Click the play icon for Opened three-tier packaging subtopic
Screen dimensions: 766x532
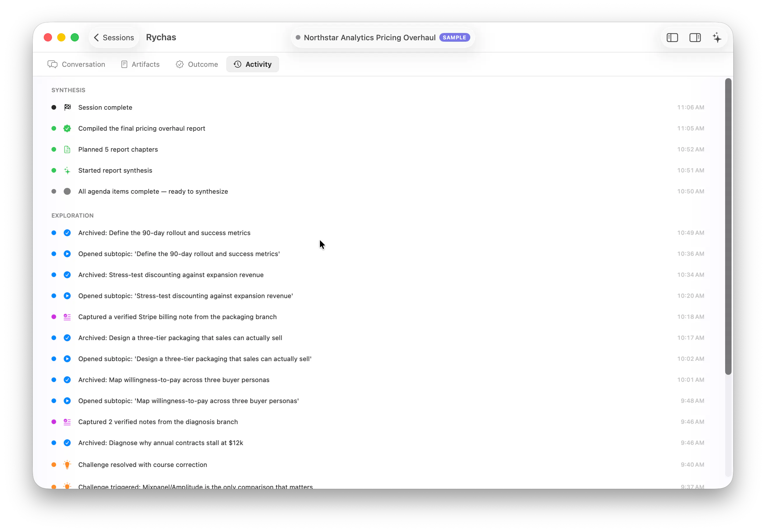(67, 359)
